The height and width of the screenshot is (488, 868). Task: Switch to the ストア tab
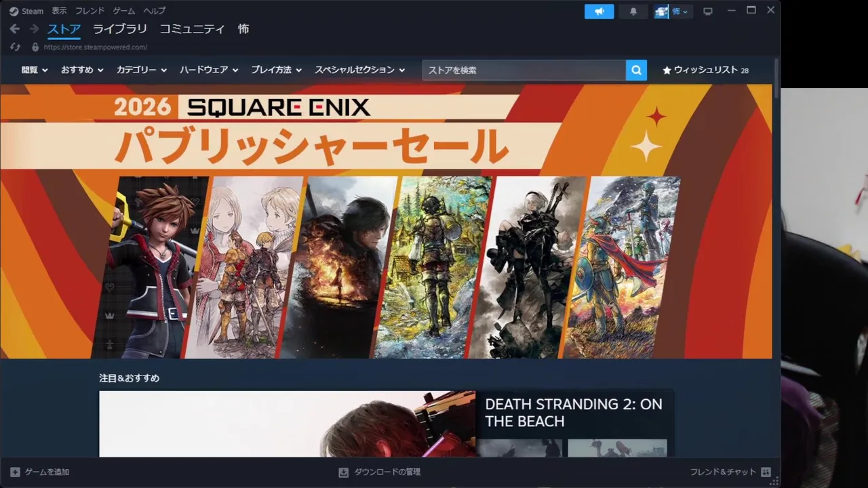pos(64,29)
